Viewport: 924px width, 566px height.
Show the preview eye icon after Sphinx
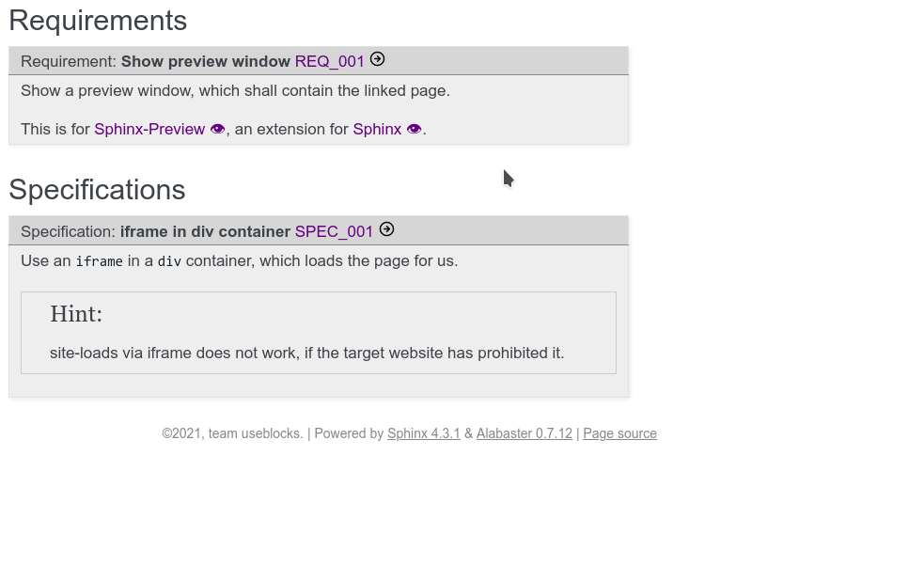coord(415,129)
